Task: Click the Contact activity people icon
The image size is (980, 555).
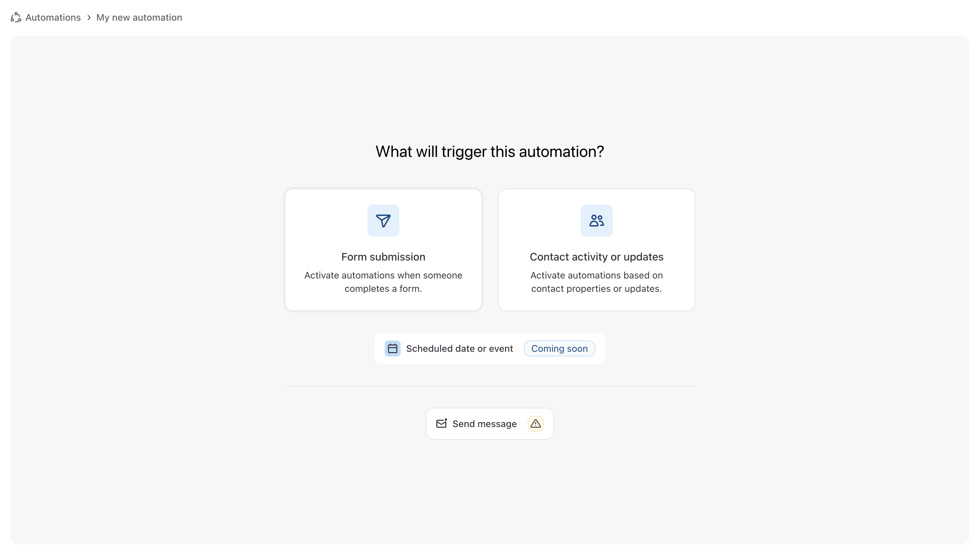Action: pos(596,221)
